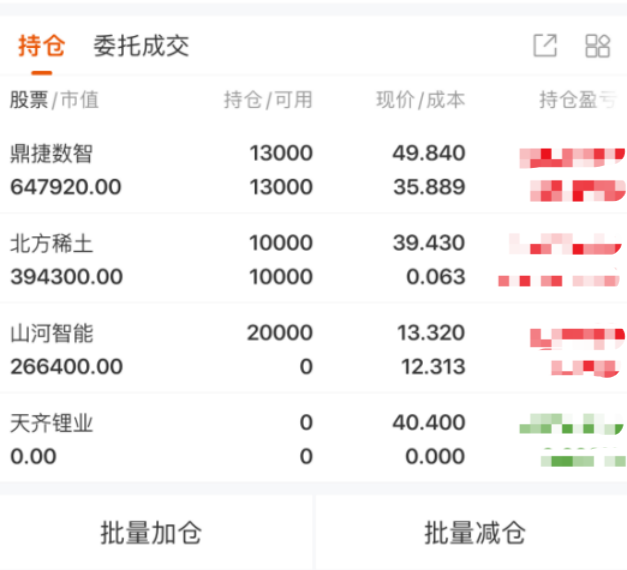Image resolution: width=627 pixels, height=570 pixels.
Task: Select cost price 0.063
Action: point(436,277)
